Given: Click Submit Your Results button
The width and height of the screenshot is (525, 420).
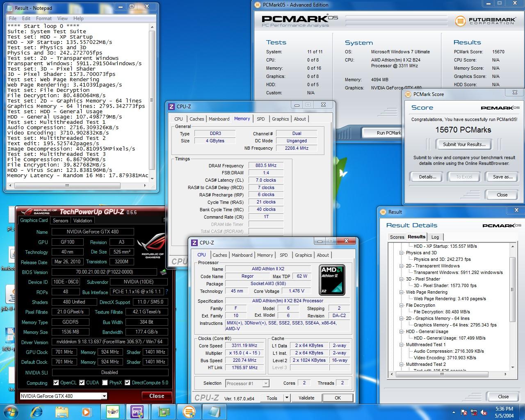Looking at the screenshot, I should (464, 144).
